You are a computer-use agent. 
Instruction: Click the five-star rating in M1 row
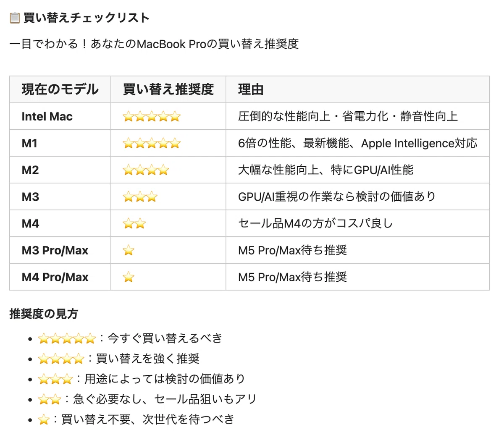(x=152, y=143)
